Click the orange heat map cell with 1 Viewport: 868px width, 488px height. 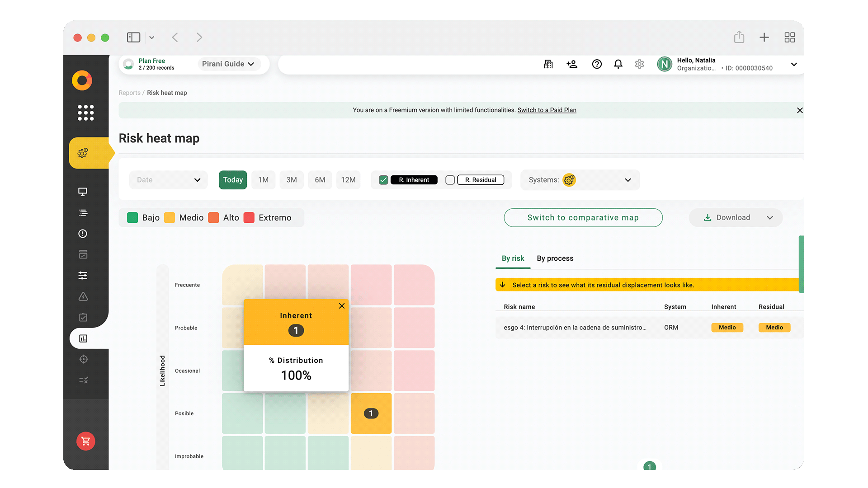click(371, 413)
